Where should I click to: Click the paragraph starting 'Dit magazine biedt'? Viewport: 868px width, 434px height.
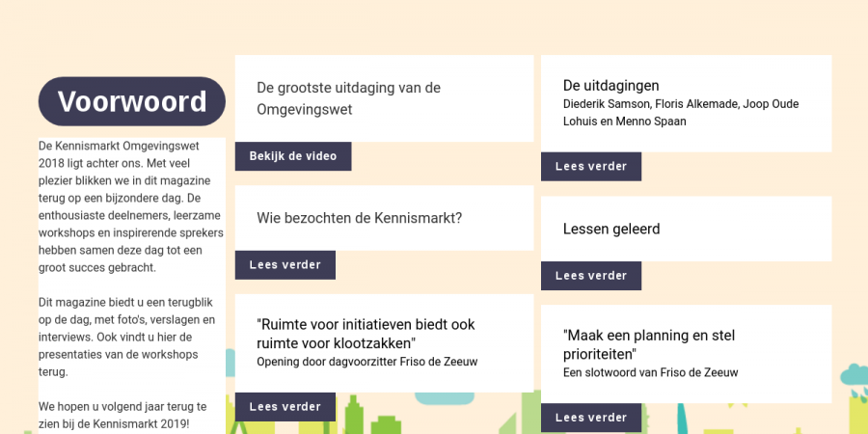pos(131,337)
